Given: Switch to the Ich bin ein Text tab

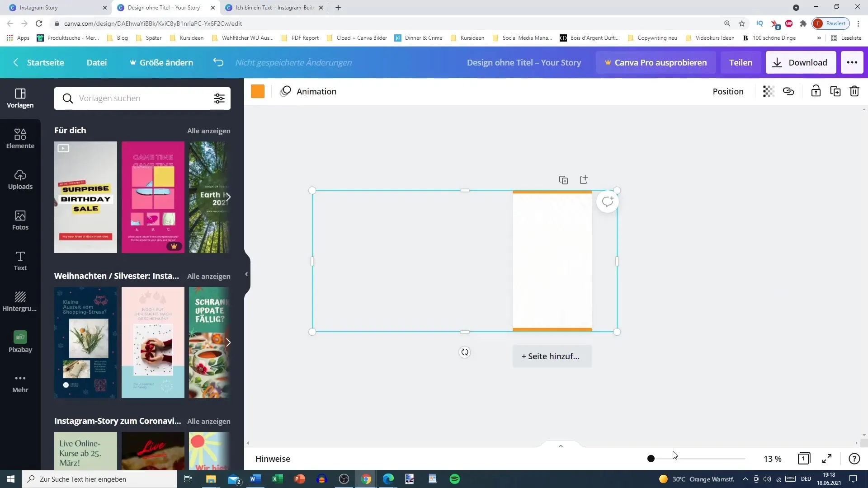Looking at the screenshot, I should pyautogui.click(x=274, y=8).
